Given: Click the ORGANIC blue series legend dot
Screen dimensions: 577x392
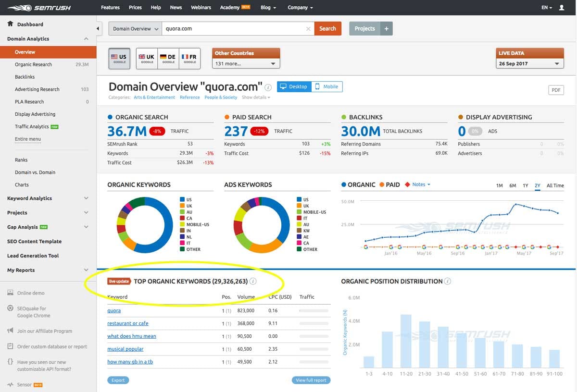Looking at the screenshot, I should (344, 184).
